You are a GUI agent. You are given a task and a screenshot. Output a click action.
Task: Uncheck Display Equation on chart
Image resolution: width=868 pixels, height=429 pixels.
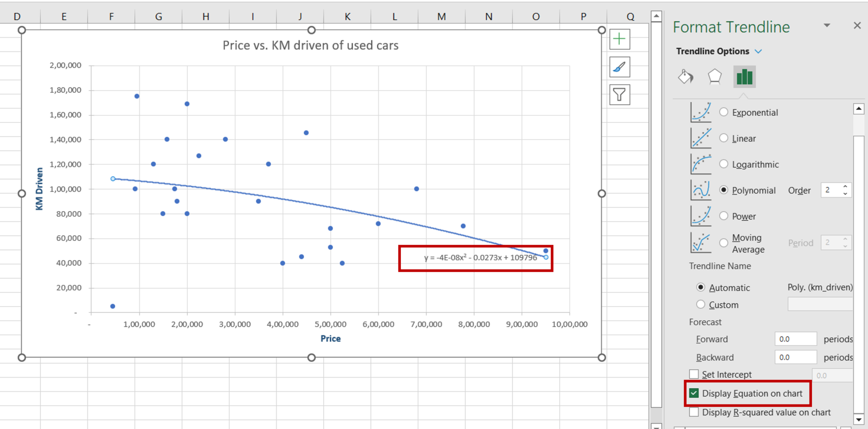point(694,393)
